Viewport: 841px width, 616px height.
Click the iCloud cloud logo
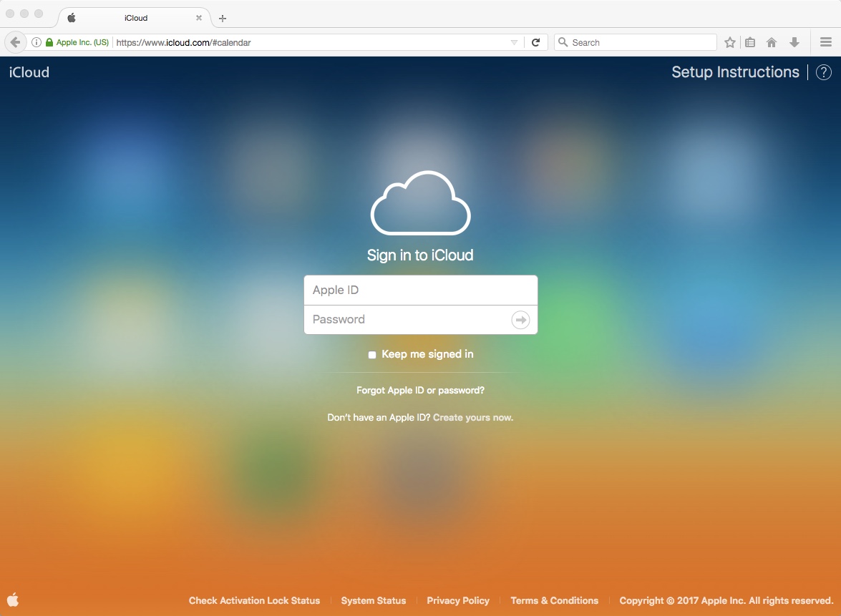pos(421,202)
